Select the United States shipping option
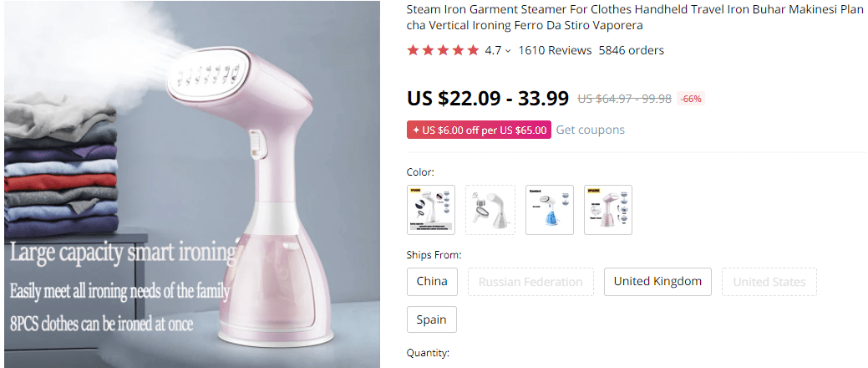This screenshot has height=368, width=868. 769,282
